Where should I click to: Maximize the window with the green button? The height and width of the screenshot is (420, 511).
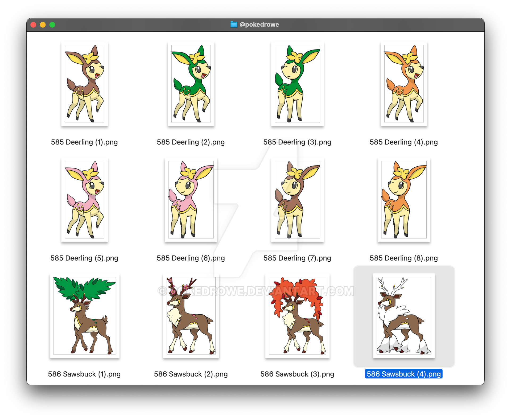pyautogui.click(x=52, y=25)
